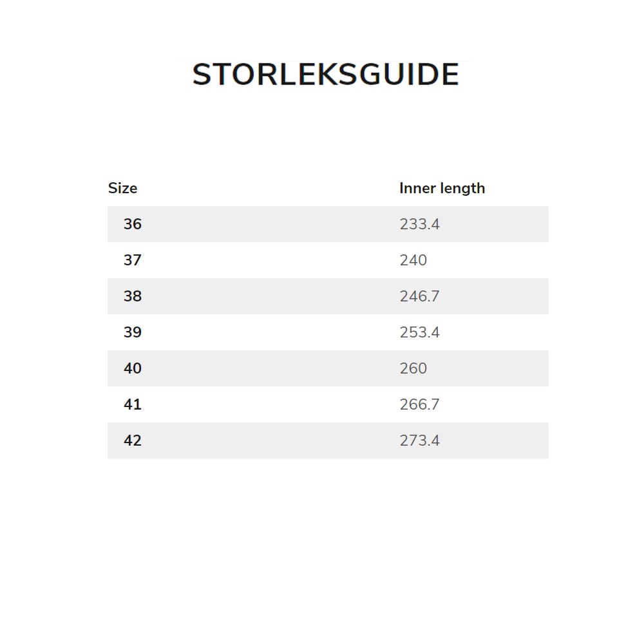
Task: Click the word length in the header
Action: click(462, 188)
